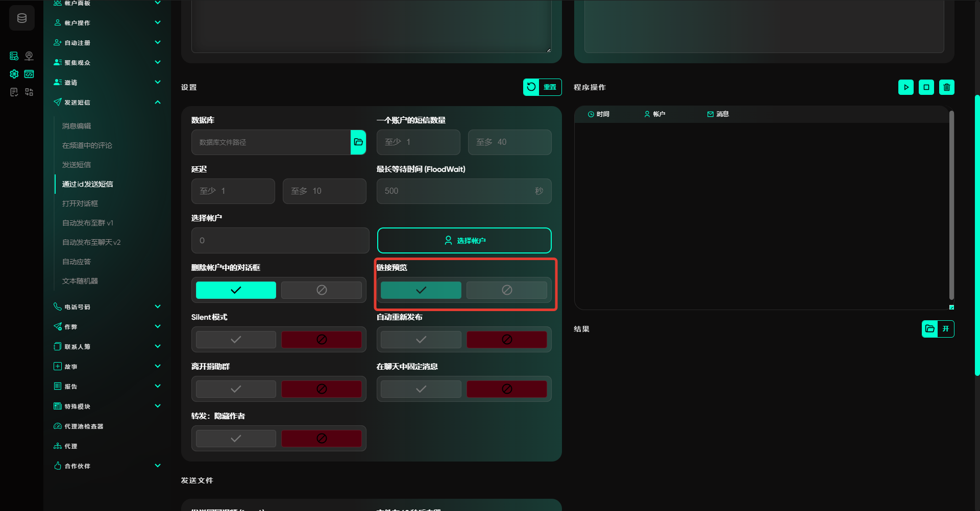Viewport: 980px width, 511px height.
Task: Open 代理池检查器 in the sidebar
Action: (x=84, y=426)
